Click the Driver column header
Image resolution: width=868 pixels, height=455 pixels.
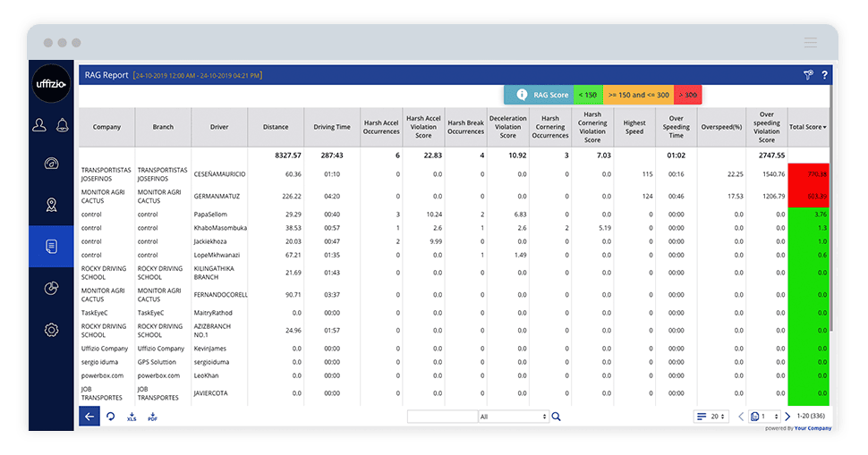pyautogui.click(x=219, y=127)
